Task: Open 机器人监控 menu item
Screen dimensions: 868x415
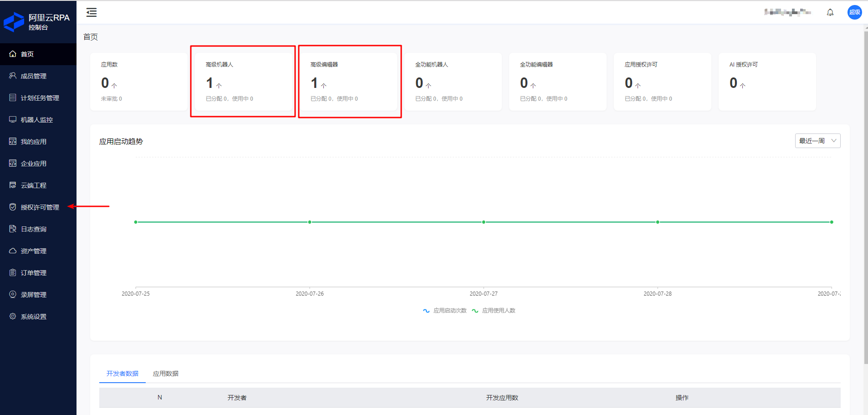Action: point(38,120)
